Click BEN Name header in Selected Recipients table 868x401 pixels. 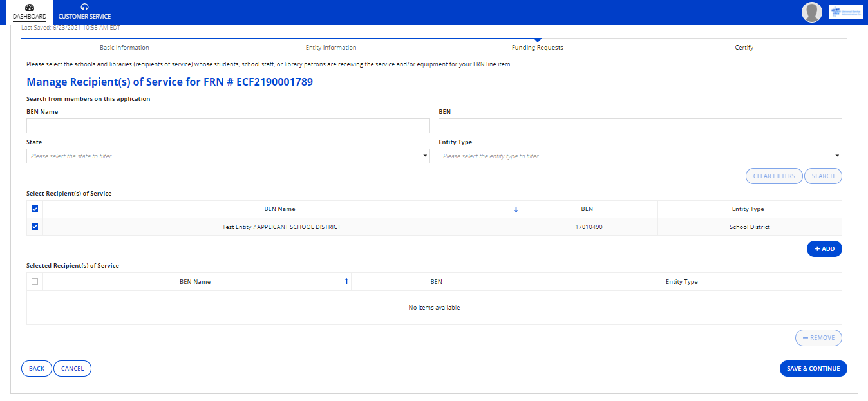coord(195,281)
